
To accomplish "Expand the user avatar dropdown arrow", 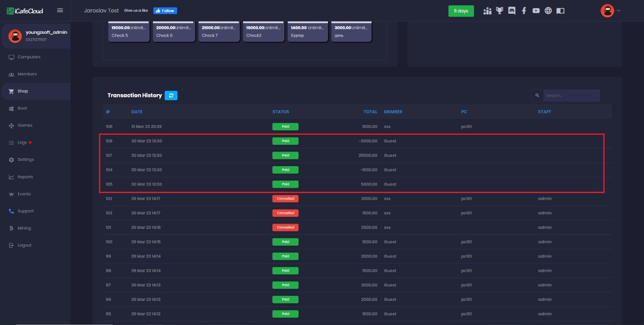I will click(619, 11).
